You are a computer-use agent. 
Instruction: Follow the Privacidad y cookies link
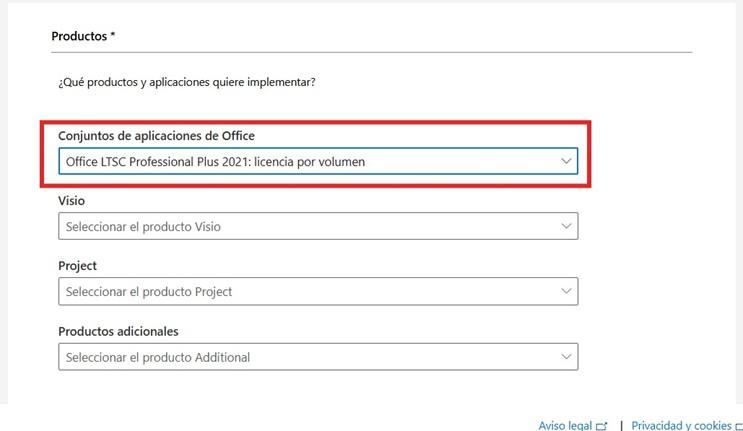click(680, 425)
